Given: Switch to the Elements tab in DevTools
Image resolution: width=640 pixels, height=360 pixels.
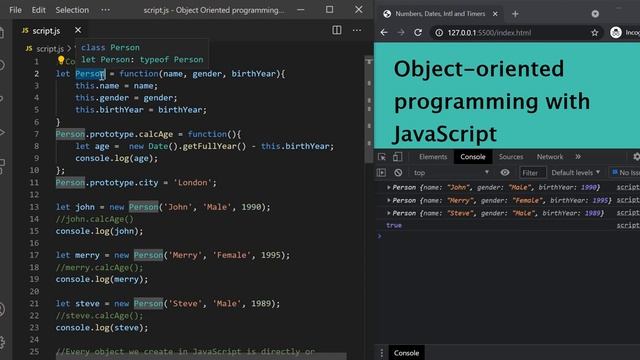Looking at the screenshot, I should point(433,157).
